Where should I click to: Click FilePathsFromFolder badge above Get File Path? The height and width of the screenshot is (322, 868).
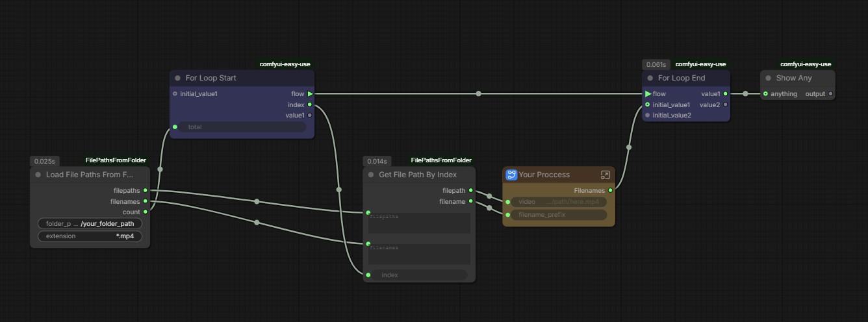click(x=442, y=160)
